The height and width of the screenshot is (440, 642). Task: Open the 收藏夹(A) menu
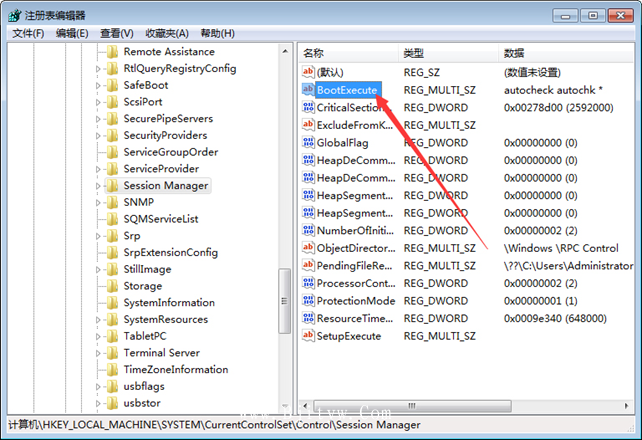click(167, 33)
